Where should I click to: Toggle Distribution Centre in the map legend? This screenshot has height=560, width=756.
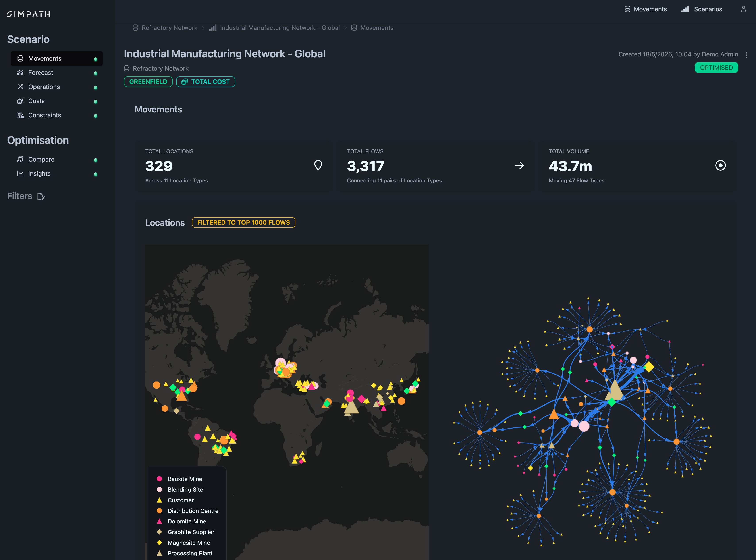click(187, 511)
